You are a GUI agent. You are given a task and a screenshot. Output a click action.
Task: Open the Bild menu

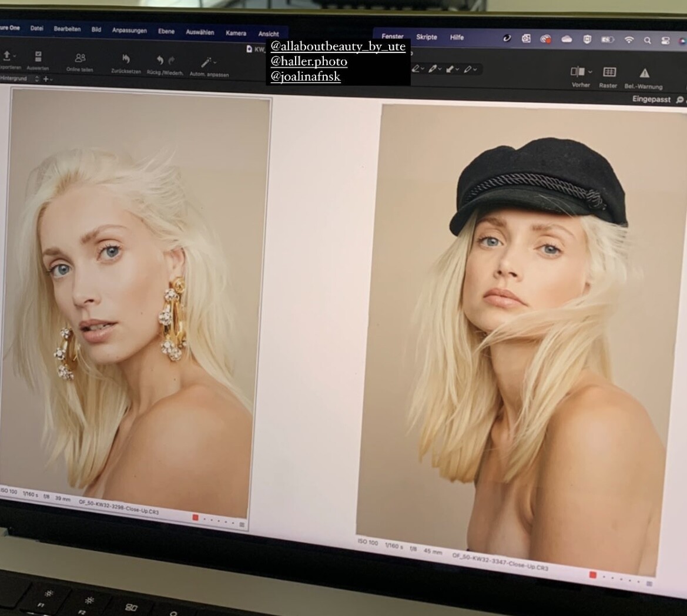96,30
